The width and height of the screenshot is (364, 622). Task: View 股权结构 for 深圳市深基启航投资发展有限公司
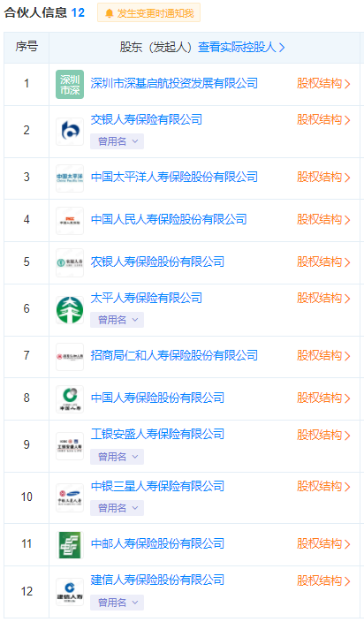point(323,84)
